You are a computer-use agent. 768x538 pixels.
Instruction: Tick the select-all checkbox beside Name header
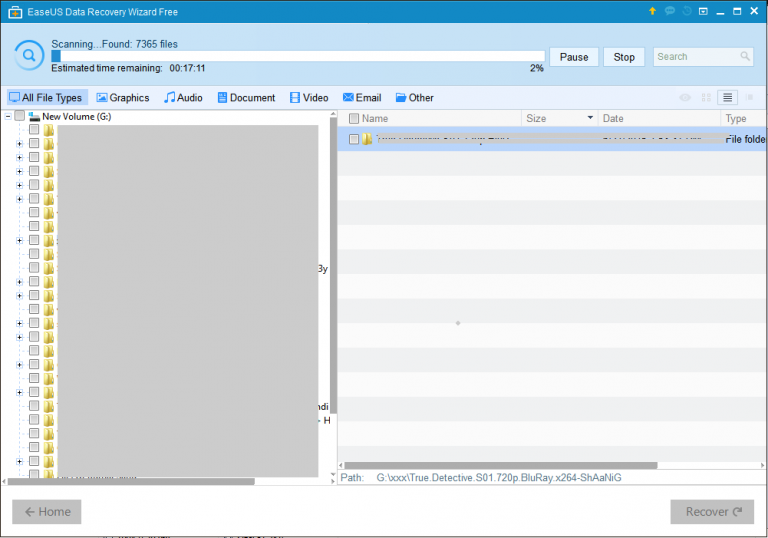[354, 119]
